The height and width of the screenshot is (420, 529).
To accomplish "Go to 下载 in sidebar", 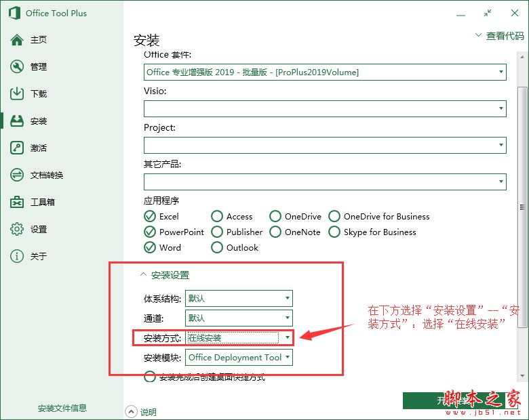I will point(39,93).
